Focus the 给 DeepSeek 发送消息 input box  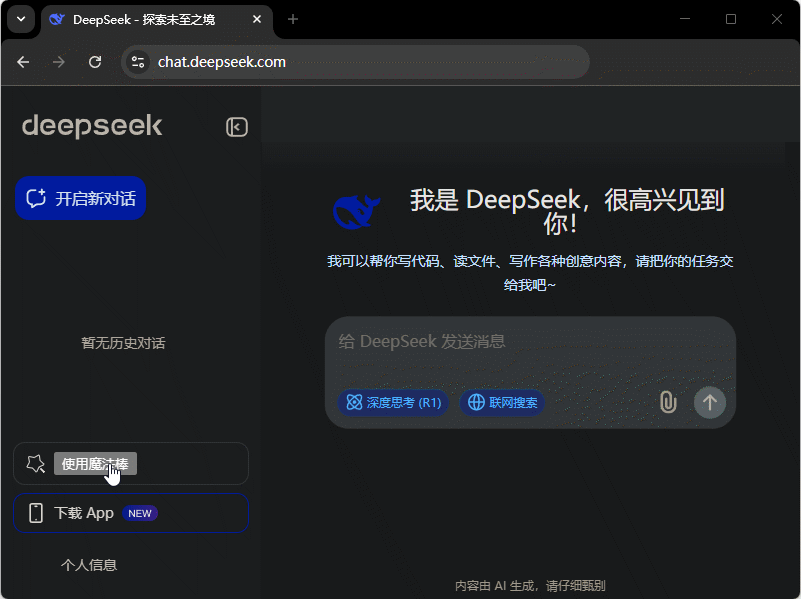(x=530, y=343)
